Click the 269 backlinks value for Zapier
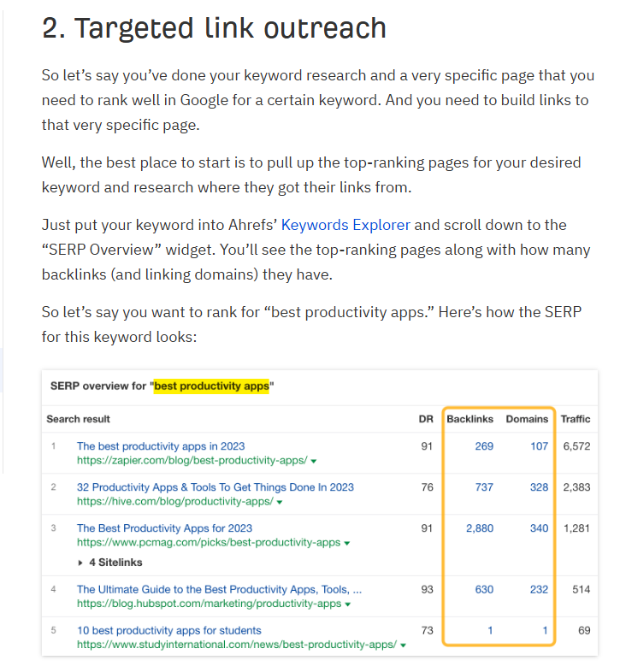Screen dimensions: 620x672 pos(484,446)
